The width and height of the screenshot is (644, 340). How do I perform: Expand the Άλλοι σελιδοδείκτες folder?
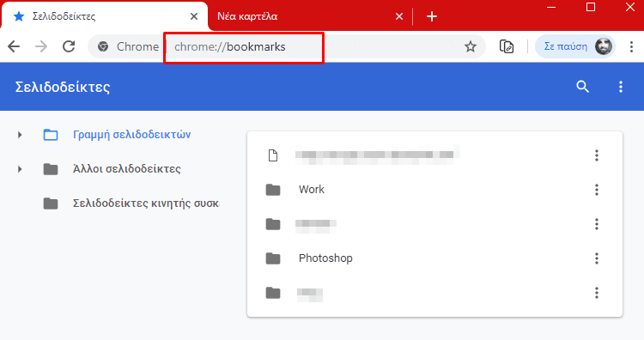(19, 169)
